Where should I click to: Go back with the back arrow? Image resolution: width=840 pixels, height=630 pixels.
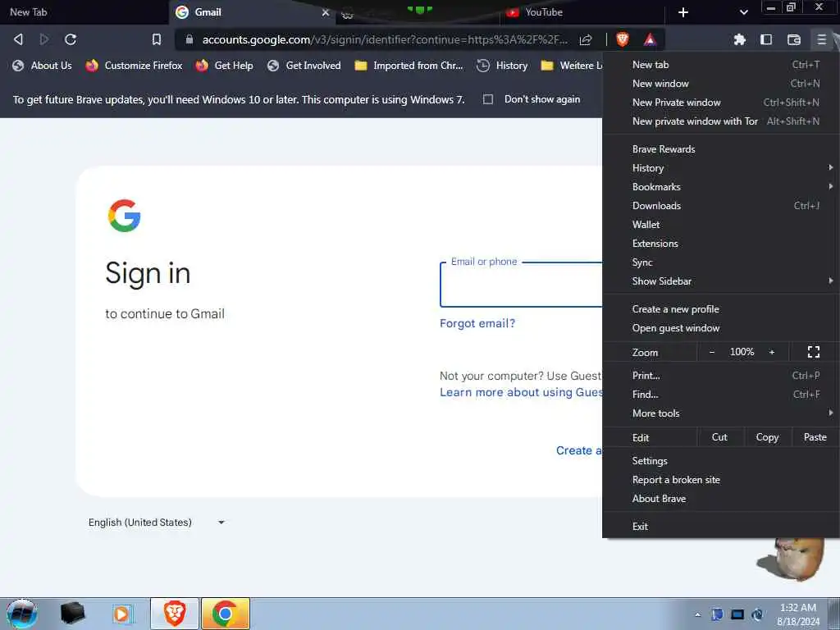[x=18, y=39]
